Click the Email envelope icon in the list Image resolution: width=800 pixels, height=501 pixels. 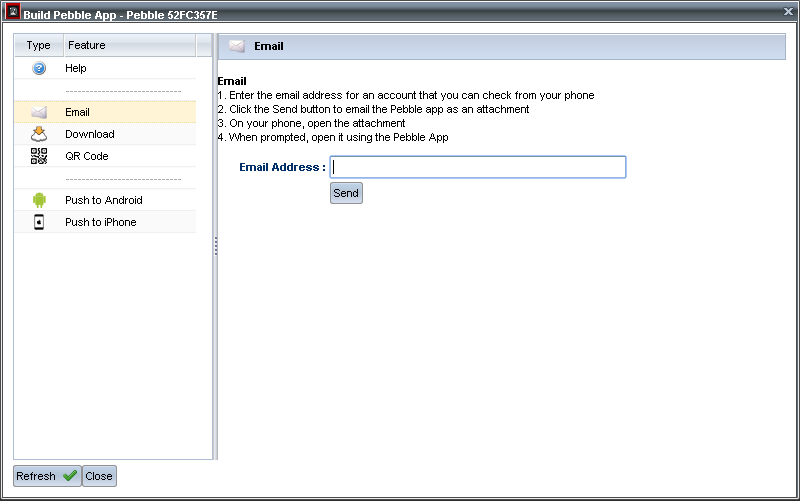point(39,112)
